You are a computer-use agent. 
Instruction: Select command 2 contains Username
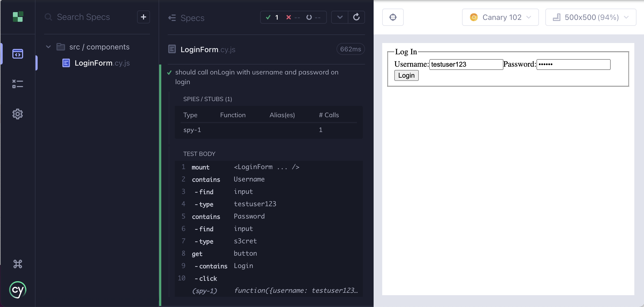pyautogui.click(x=269, y=179)
